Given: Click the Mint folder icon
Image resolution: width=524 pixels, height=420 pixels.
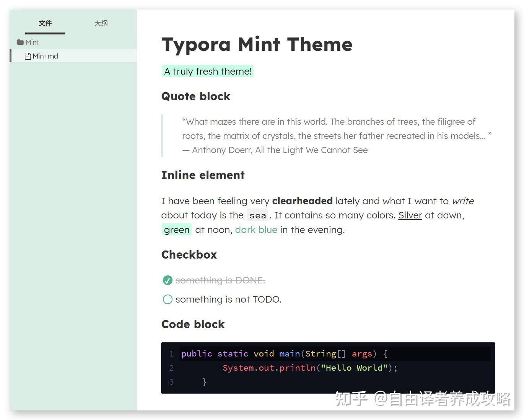Looking at the screenshot, I should [20, 42].
